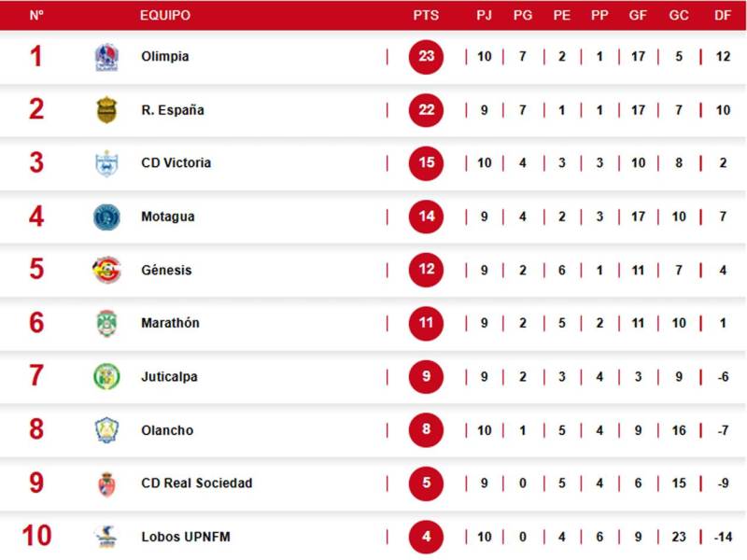Click the Olancho club crest

point(106,430)
